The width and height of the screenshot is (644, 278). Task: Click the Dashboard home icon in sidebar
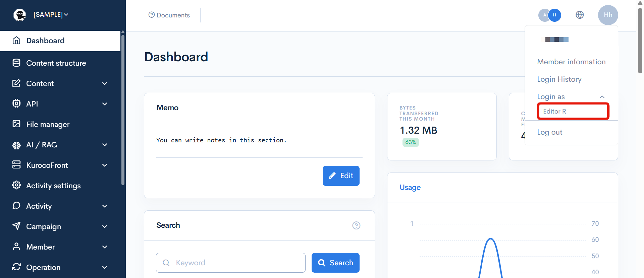click(x=16, y=41)
